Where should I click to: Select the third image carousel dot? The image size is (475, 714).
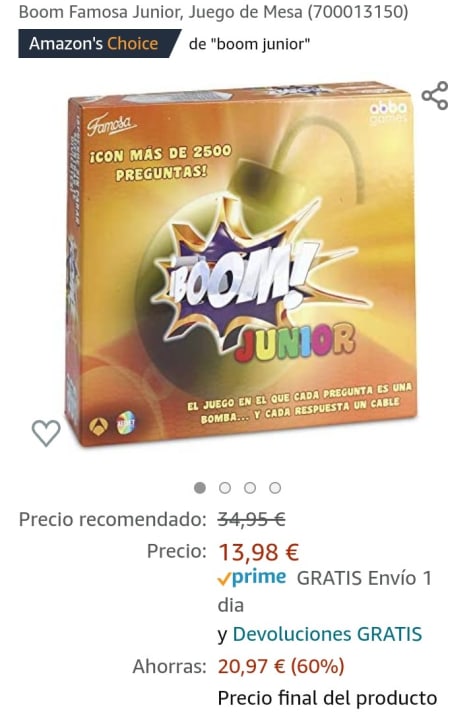click(250, 488)
